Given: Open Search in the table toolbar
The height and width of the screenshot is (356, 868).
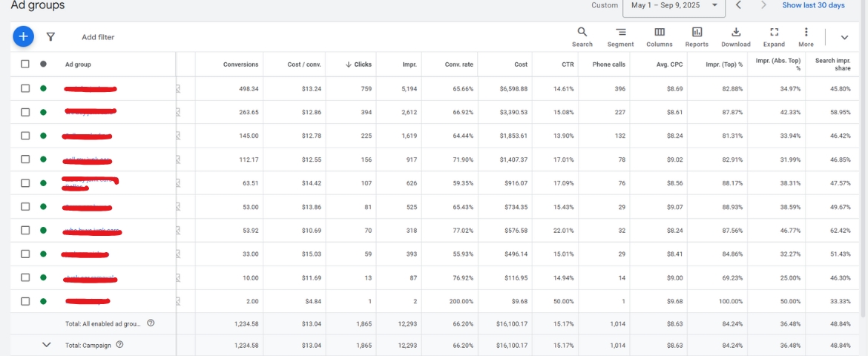Looking at the screenshot, I should click(582, 36).
